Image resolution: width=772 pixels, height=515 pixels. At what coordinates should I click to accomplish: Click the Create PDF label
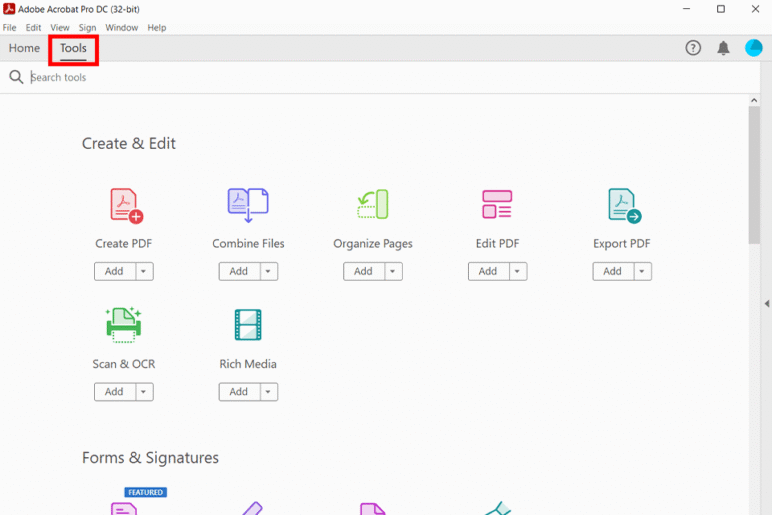point(124,243)
